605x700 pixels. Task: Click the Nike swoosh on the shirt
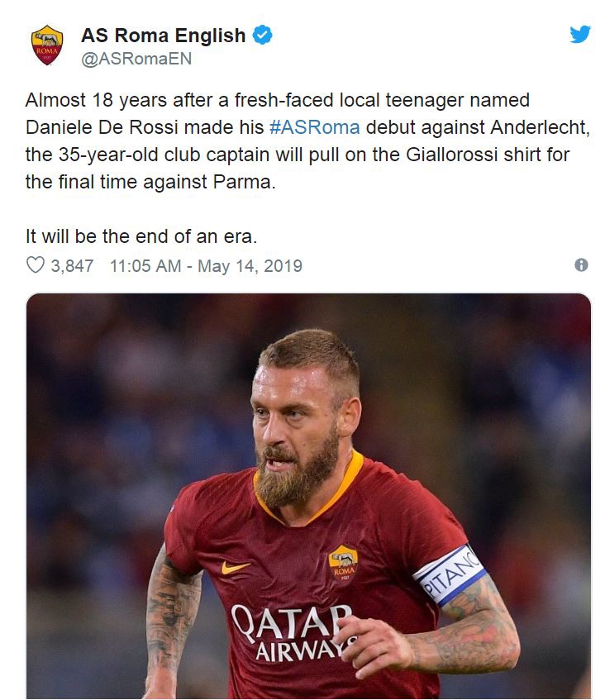click(x=235, y=567)
